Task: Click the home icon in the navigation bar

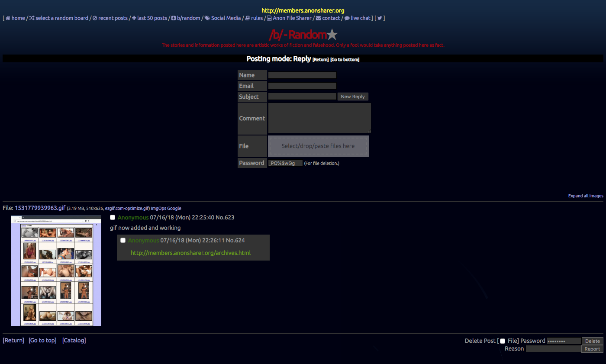Action: (8, 18)
